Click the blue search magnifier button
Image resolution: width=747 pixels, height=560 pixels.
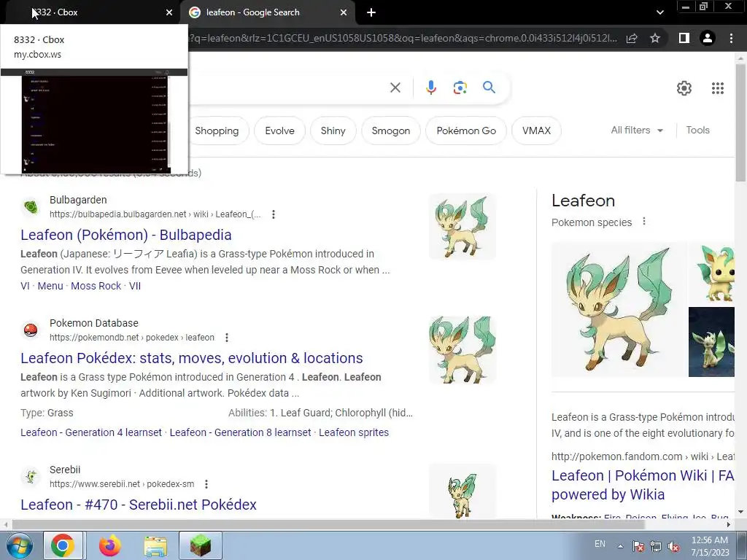coord(489,87)
